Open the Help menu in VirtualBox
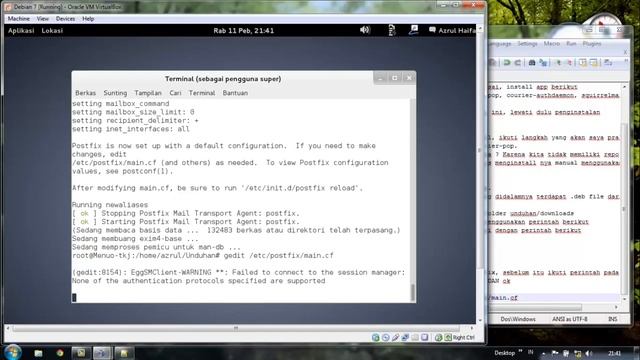 tap(88, 19)
